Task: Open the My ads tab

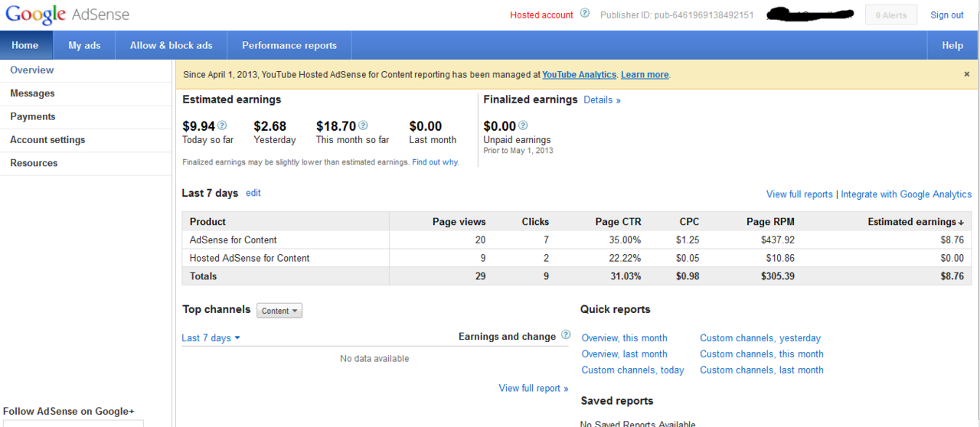Action: (x=84, y=45)
